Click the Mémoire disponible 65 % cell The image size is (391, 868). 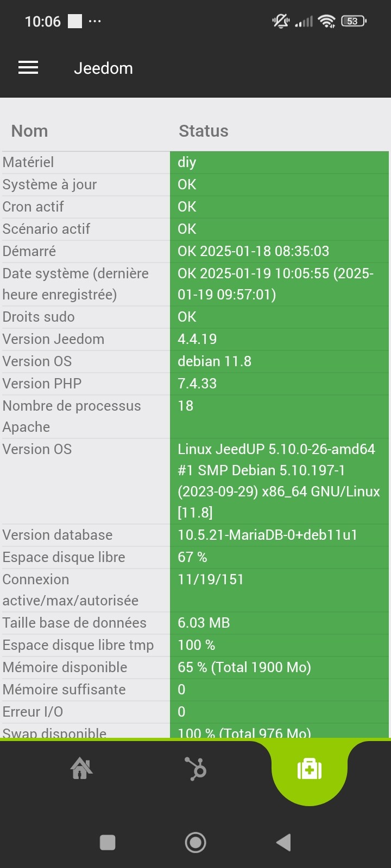[x=244, y=667]
